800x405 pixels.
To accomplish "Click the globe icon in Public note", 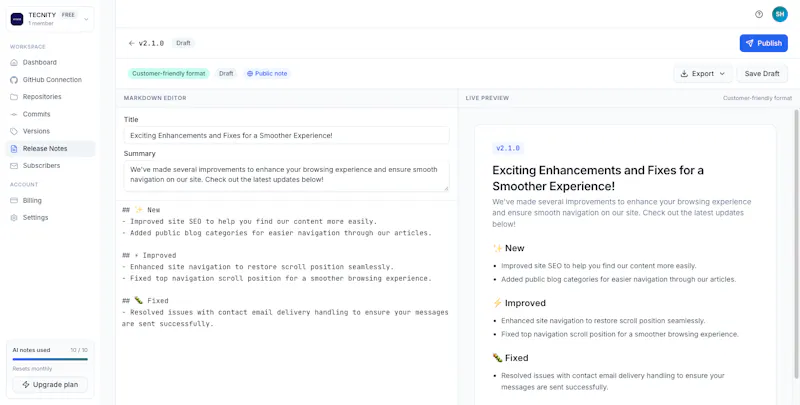I will click(x=250, y=73).
